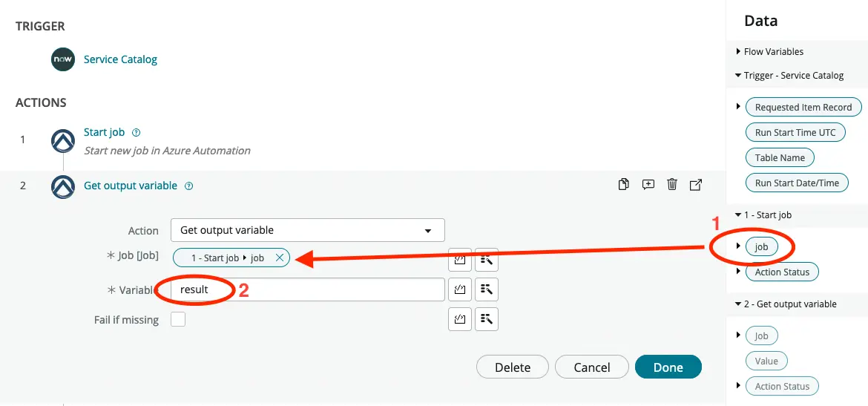868x406 pixels.
Task: Click help icon beside Get output variable
Action: tap(188, 186)
